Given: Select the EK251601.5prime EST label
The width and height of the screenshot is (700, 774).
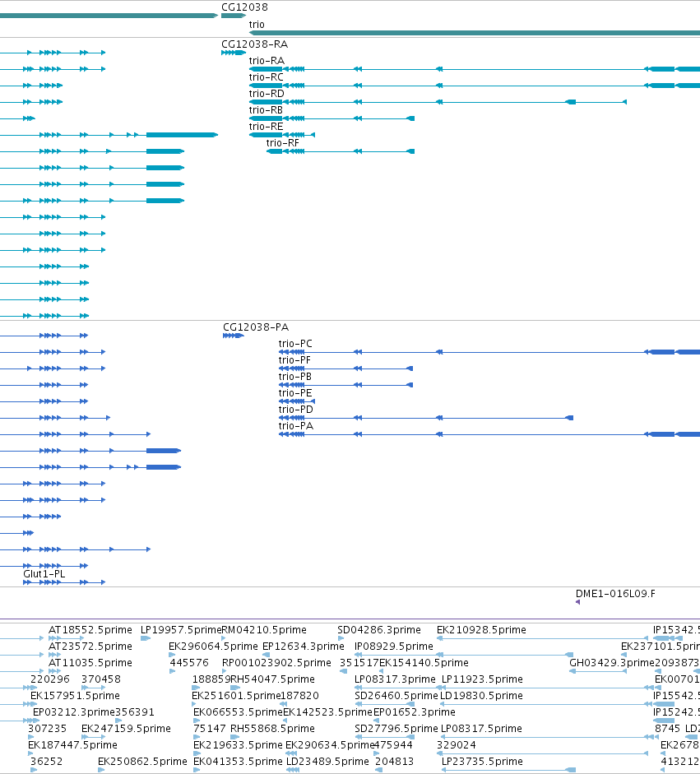Looking at the screenshot, I should 236,696.
